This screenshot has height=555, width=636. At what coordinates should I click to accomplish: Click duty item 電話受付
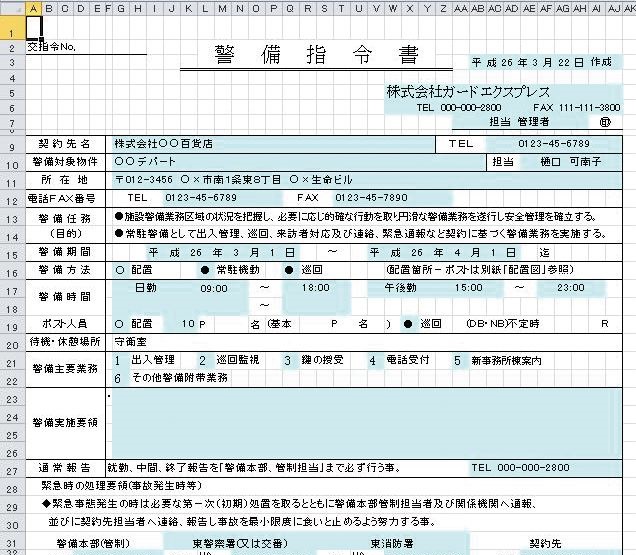pyautogui.click(x=408, y=360)
